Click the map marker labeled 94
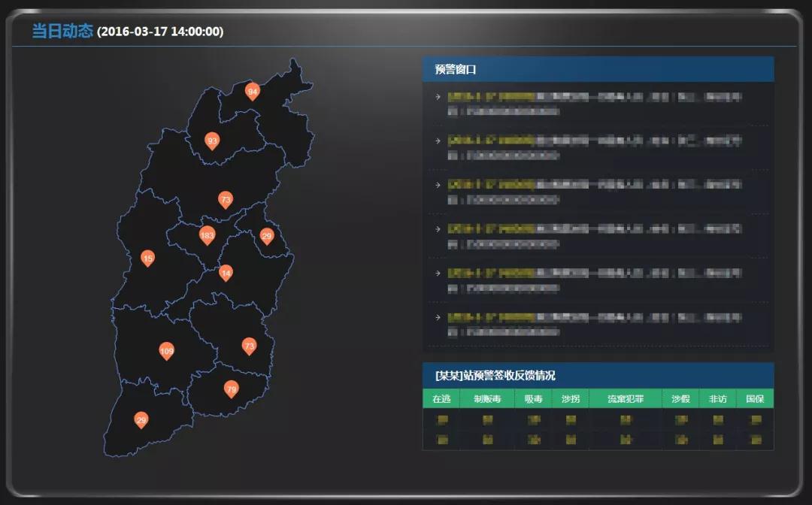 click(253, 92)
